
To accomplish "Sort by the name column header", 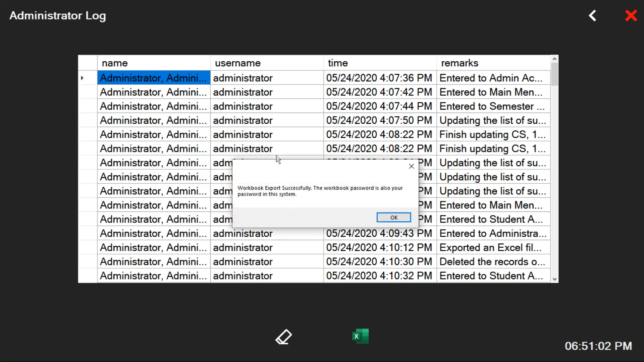I will pos(154,63).
